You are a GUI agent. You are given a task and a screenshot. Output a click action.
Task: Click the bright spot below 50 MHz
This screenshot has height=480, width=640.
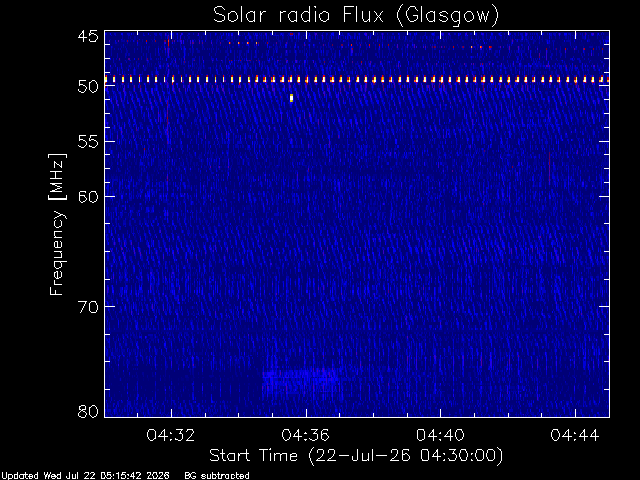click(x=291, y=98)
